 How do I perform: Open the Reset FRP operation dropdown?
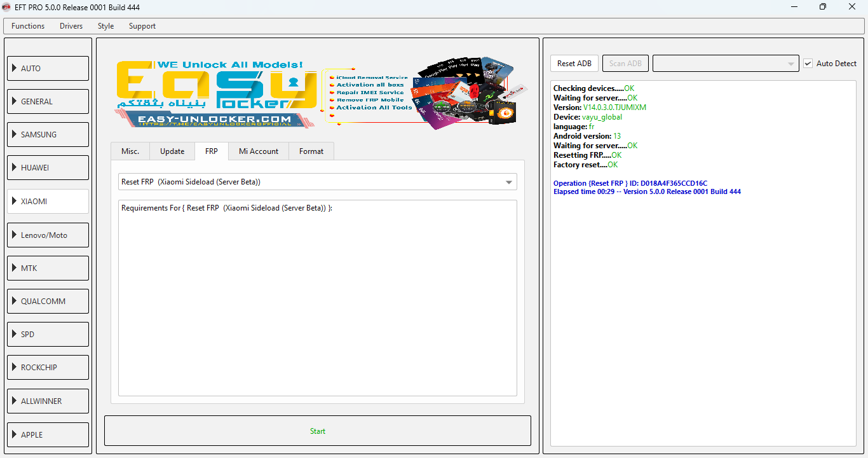click(x=318, y=182)
